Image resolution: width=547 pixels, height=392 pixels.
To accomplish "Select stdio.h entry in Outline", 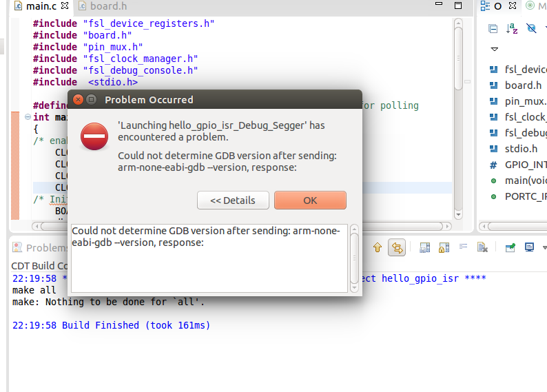I will [x=513, y=149].
